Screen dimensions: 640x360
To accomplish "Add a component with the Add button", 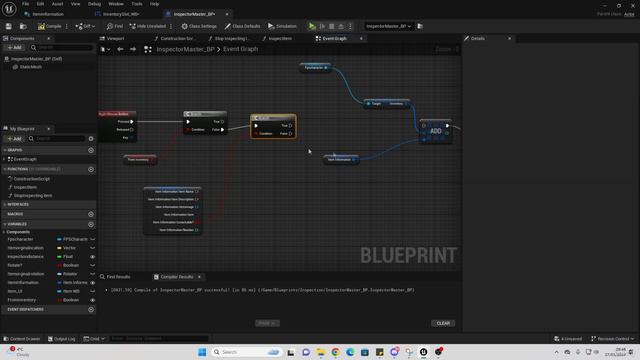I will coord(14,47).
